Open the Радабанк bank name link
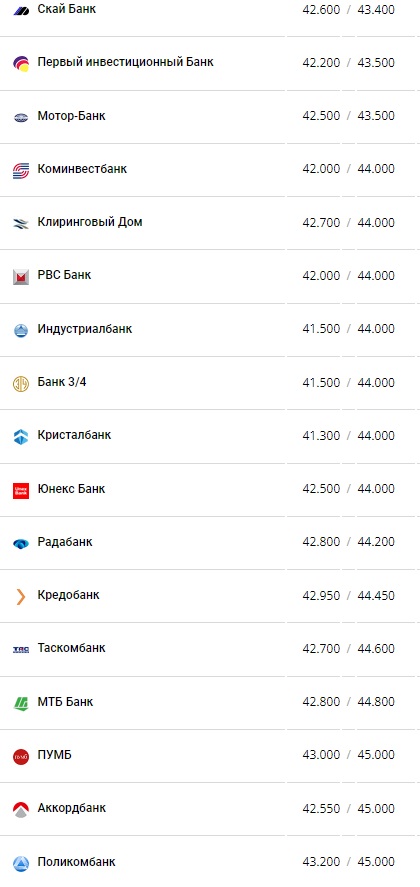This screenshot has height=887, width=420. (x=65, y=542)
